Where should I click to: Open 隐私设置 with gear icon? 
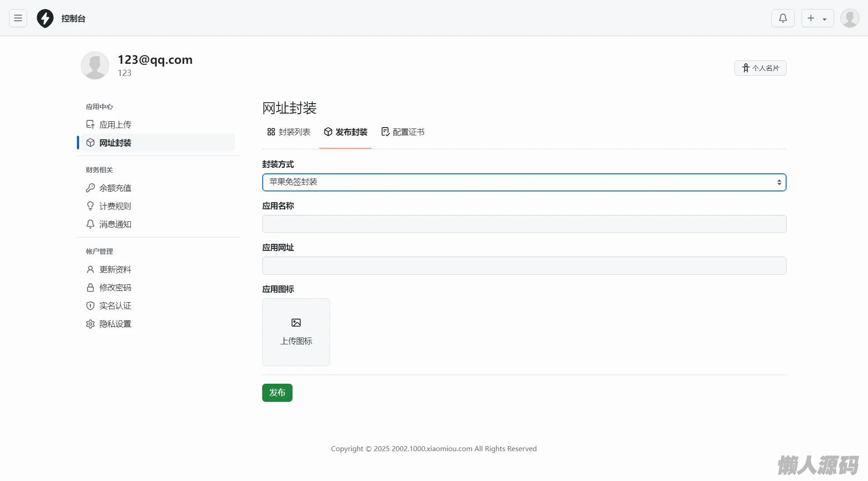115,324
